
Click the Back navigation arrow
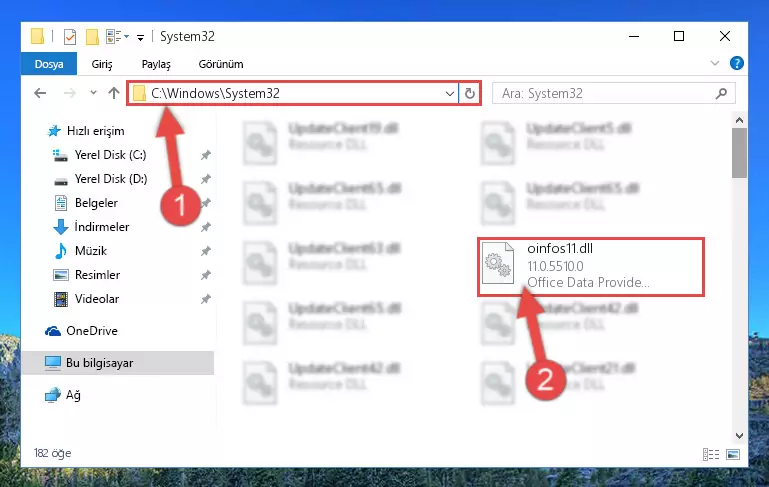[x=40, y=93]
